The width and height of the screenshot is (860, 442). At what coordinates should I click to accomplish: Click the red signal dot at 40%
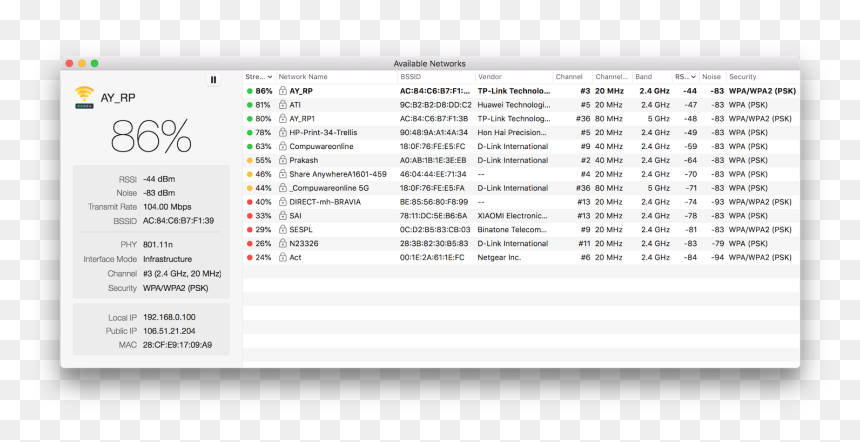250,202
